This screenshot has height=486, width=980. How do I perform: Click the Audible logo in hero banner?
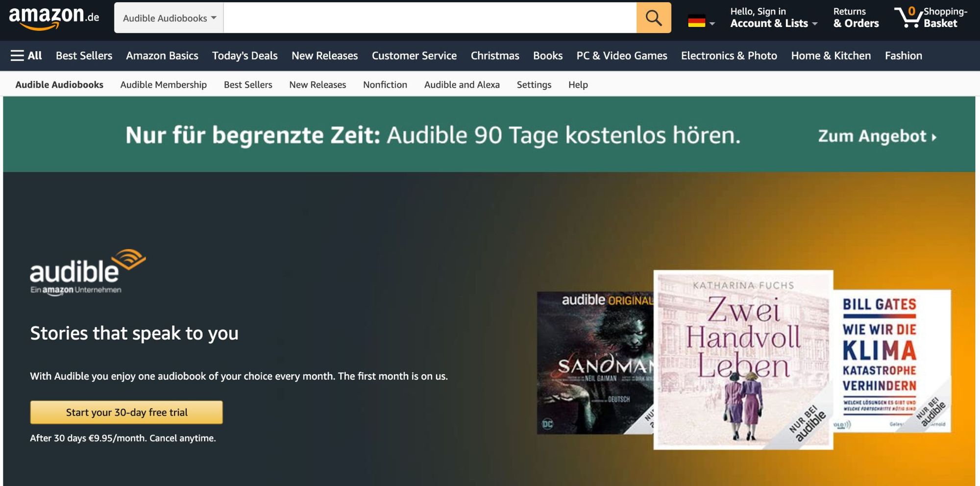coord(88,272)
